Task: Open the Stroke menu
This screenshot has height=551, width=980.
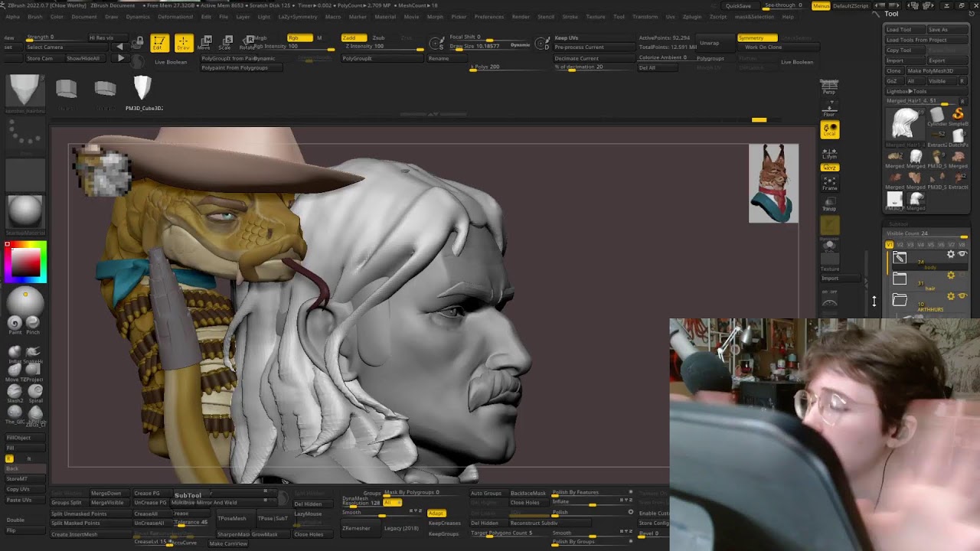Action: [x=570, y=17]
